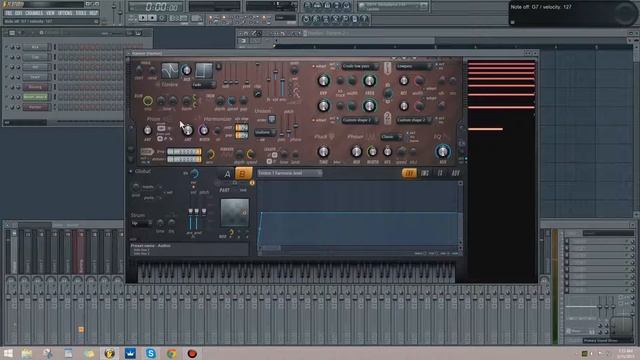This screenshot has height=360, width=640.
Task: Open the OPTIONS menu
Action: click(x=65, y=13)
